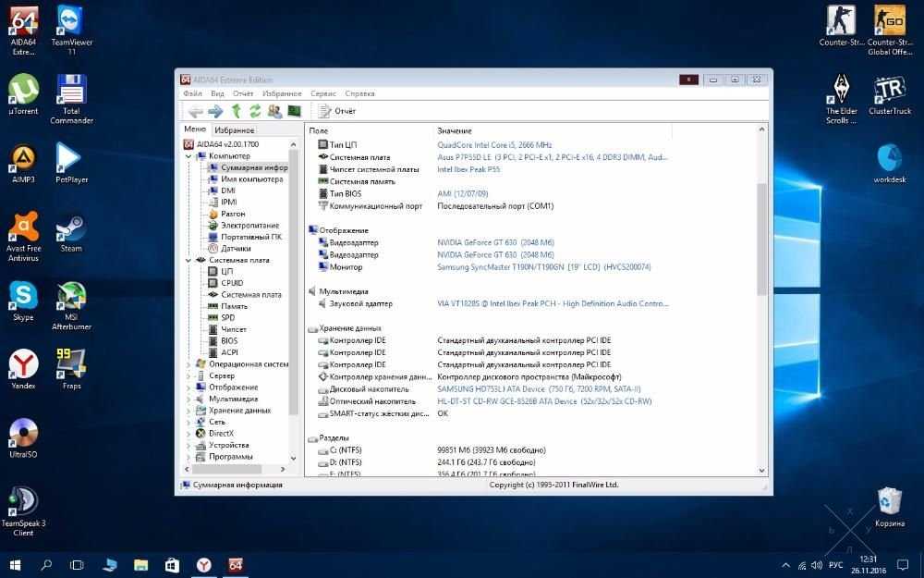924x578 pixels.
Task: Click the HL-DT-ST CD-RW optical drive link
Action: point(544,401)
